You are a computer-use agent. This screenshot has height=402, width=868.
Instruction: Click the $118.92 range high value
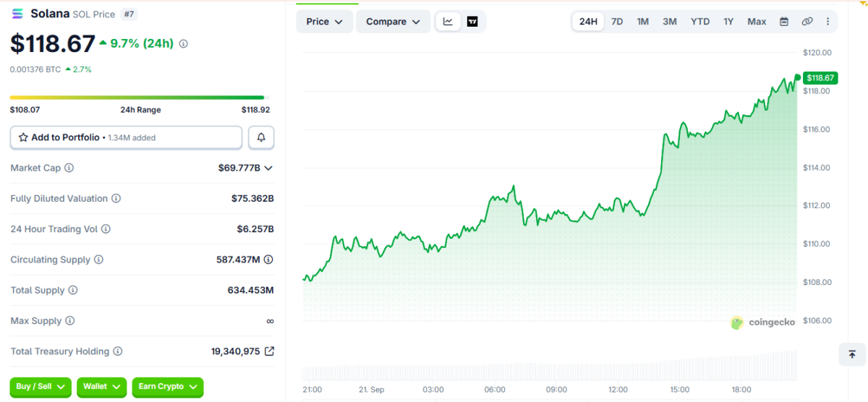click(255, 110)
